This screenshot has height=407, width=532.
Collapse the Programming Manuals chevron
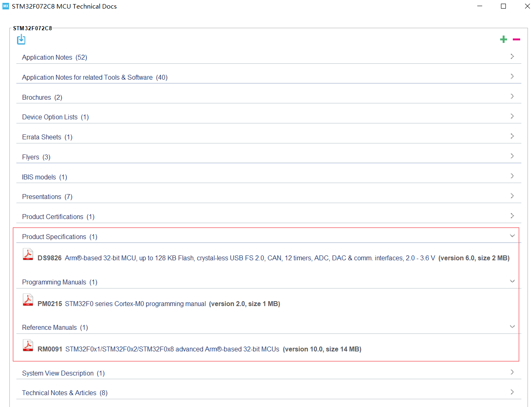tap(512, 281)
